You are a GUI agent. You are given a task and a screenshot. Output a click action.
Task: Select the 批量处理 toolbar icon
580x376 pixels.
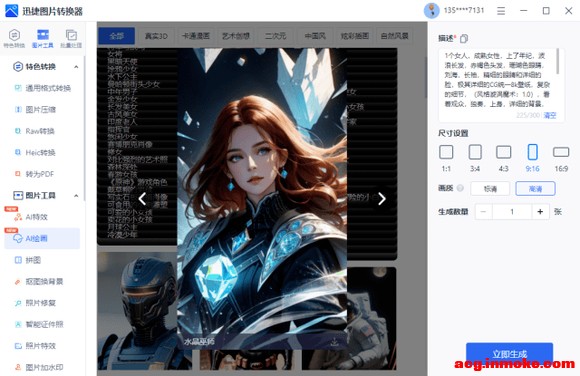click(x=71, y=38)
